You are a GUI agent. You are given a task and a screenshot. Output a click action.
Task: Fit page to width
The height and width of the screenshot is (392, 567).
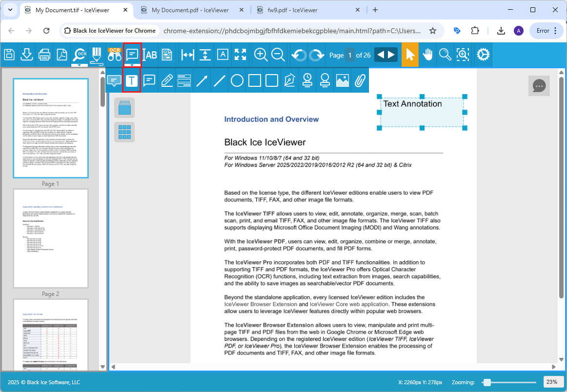(x=188, y=55)
